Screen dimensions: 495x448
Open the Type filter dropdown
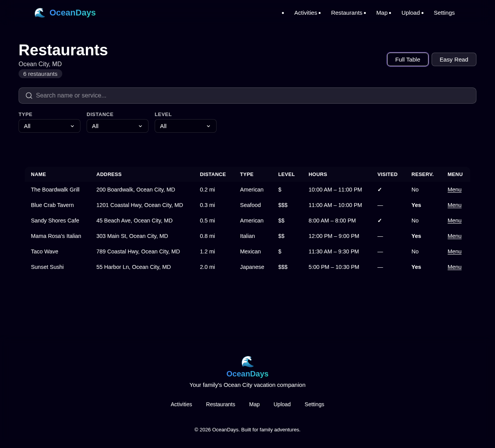click(49, 126)
